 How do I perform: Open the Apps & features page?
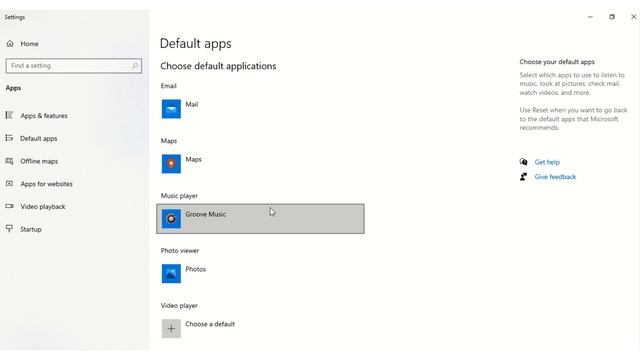(44, 116)
